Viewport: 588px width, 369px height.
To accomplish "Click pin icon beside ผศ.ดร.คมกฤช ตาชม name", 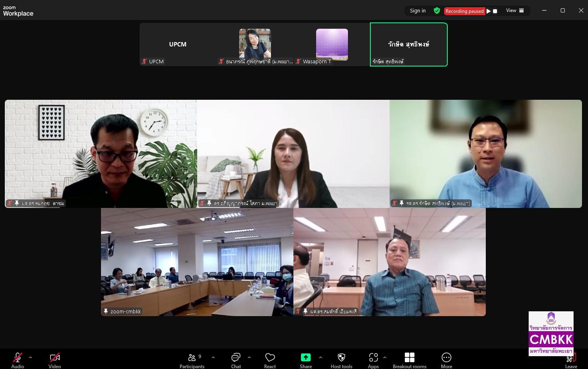I will click(x=17, y=203).
